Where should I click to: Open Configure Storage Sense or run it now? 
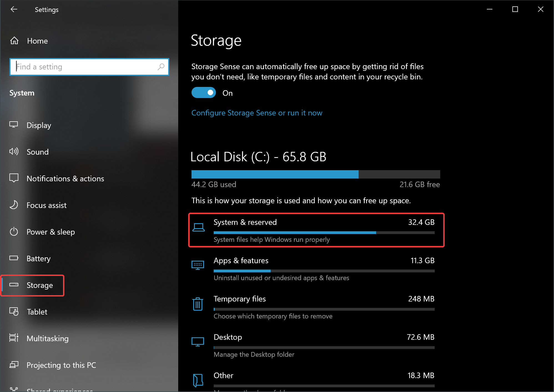tap(257, 113)
